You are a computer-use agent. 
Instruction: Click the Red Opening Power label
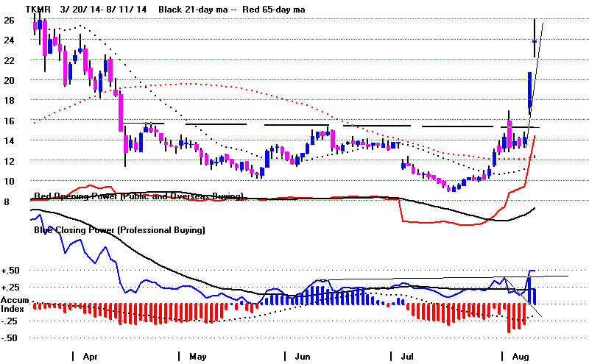coord(138,196)
